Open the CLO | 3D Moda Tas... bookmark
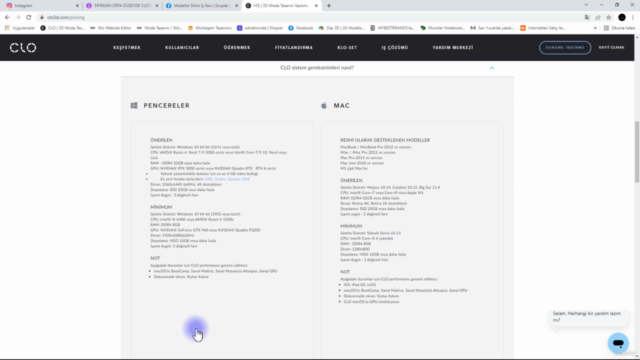The image size is (640, 360). tap(62, 28)
